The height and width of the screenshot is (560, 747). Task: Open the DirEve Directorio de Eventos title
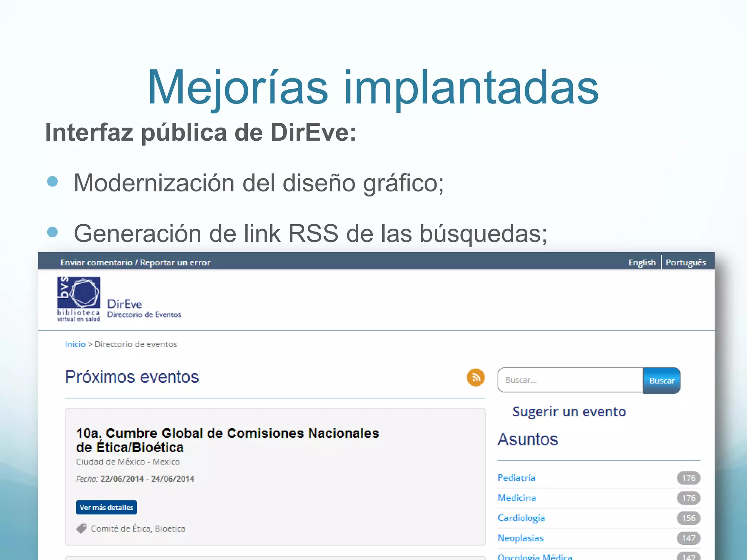click(144, 309)
